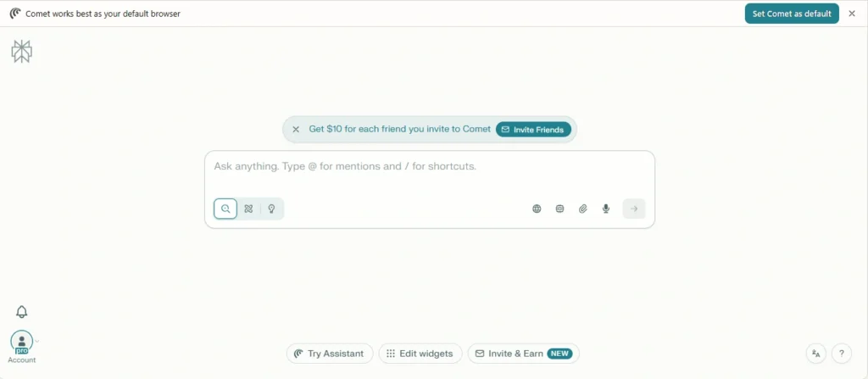
Task: Click the Comet icon in the top notice
Action: tap(15, 14)
